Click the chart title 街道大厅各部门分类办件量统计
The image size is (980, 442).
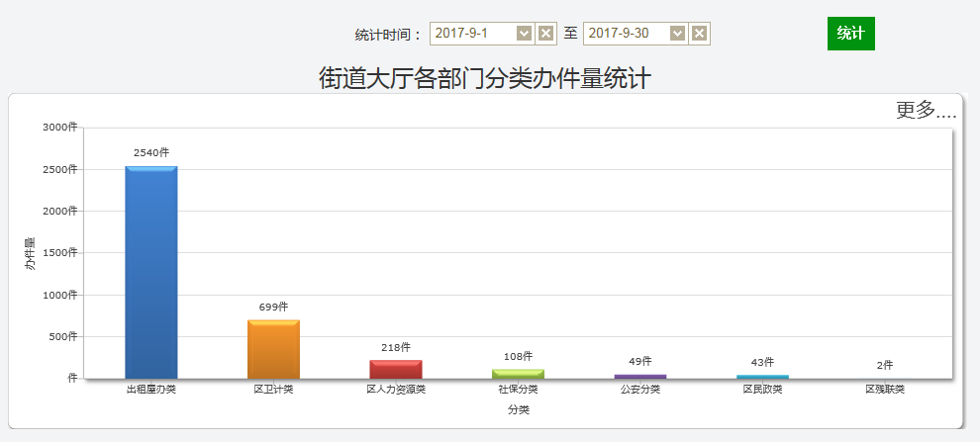pos(485,79)
